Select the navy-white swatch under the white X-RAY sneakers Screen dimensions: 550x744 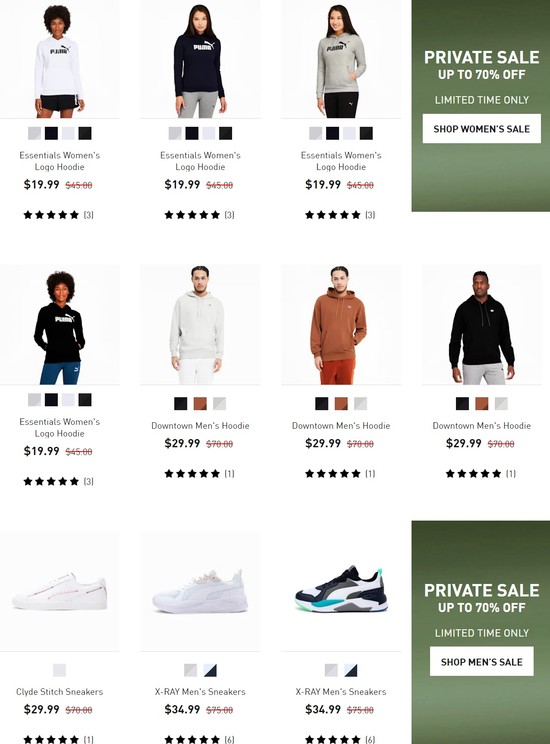coord(210,670)
